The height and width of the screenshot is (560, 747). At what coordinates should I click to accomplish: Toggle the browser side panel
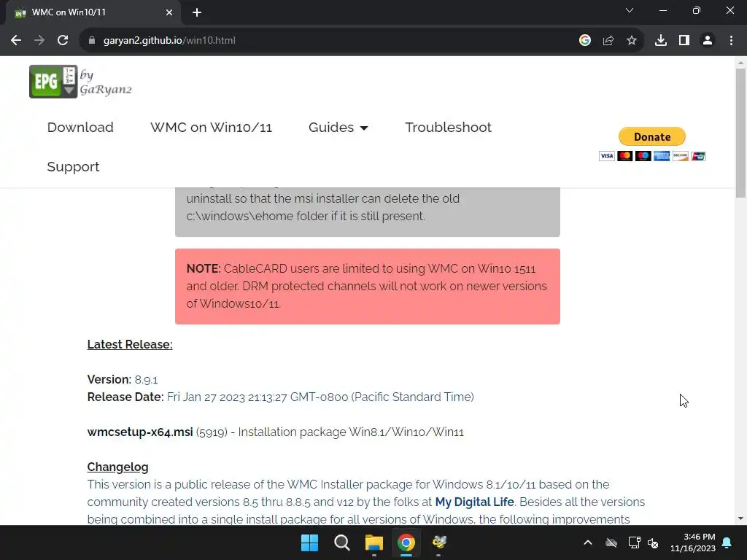tap(684, 41)
